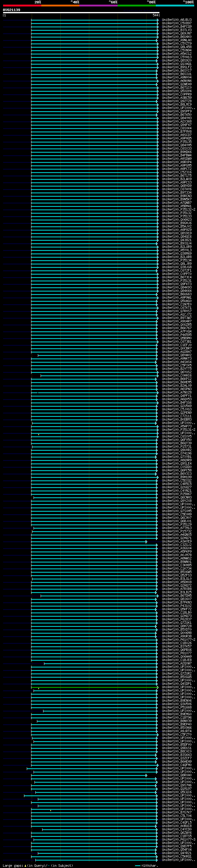Select the UniRef100_P46595 label
Image resolution: width=197 pixels, height=868 pixels.
[x=177, y=335]
